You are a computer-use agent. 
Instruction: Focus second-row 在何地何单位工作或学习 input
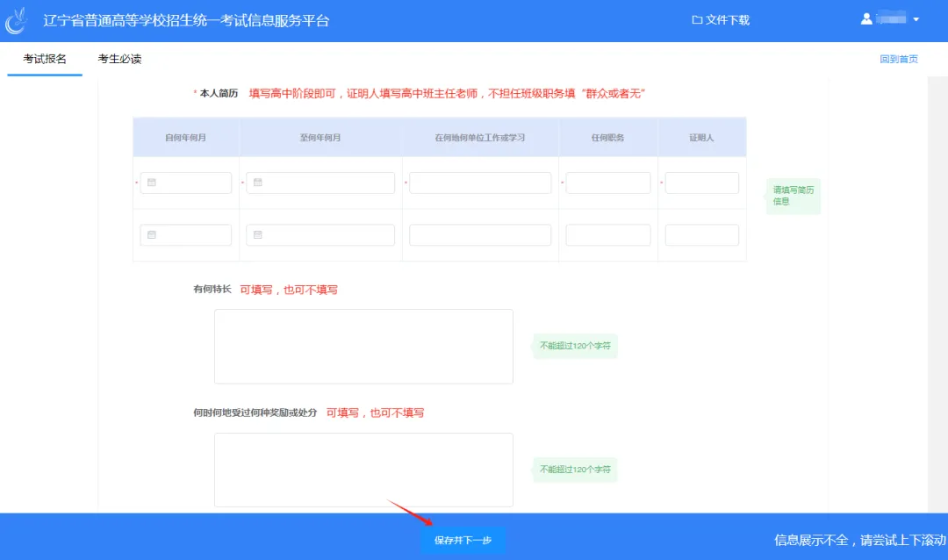(480, 234)
